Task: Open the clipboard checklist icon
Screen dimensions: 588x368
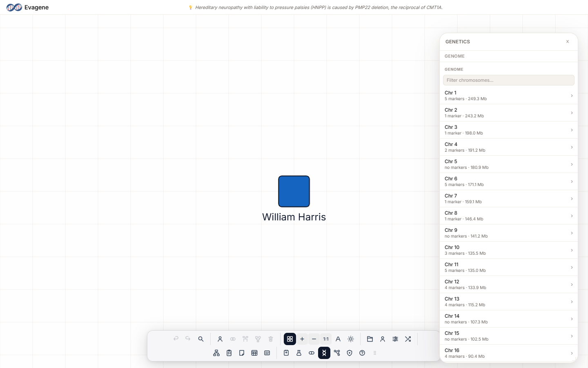Action: [x=229, y=353]
